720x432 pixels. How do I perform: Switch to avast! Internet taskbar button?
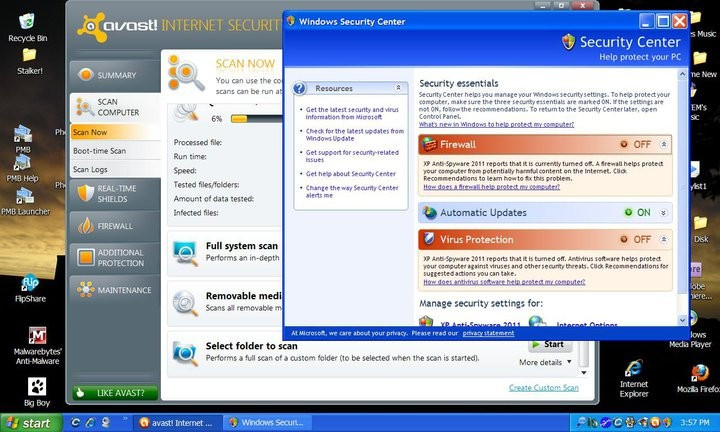[x=177, y=422]
